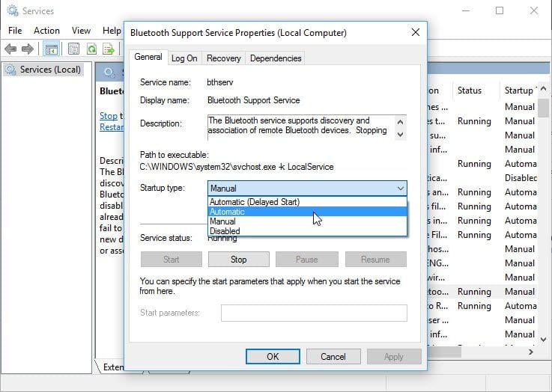Click the Cancel button
The height and width of the screenshot is (392, 552).
pyautogui.click(x=333, y=357)
